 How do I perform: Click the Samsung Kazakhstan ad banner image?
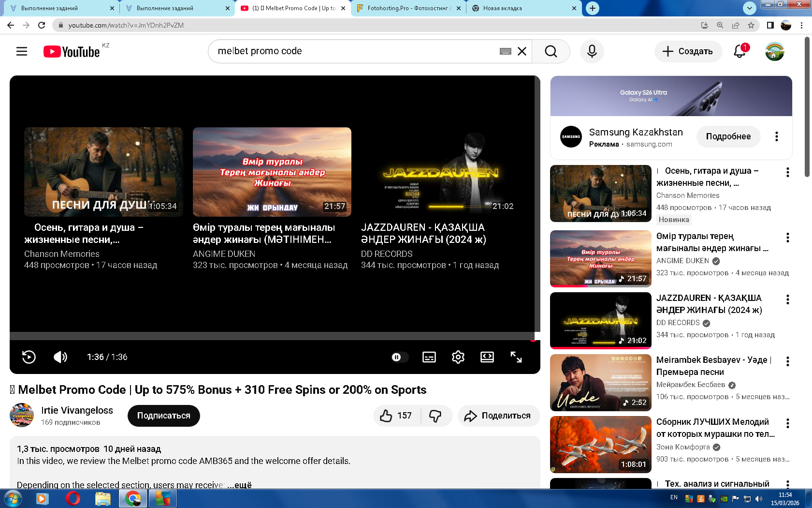tap(671, 96)
